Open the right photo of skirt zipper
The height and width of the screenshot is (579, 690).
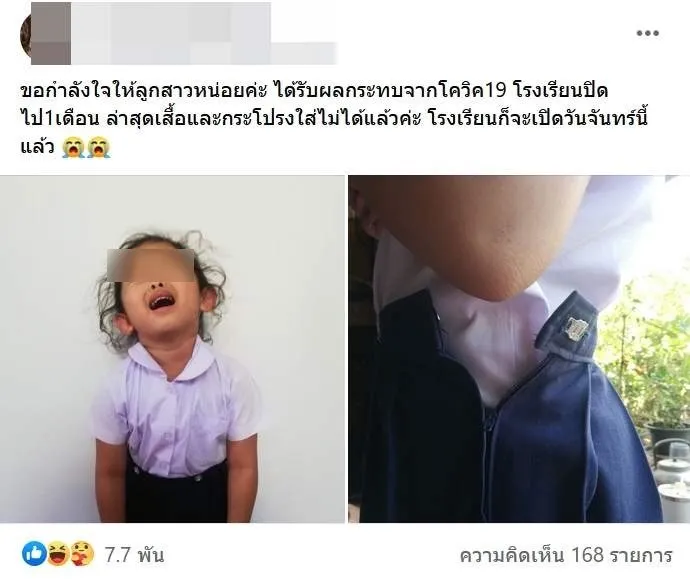point(519,349)
